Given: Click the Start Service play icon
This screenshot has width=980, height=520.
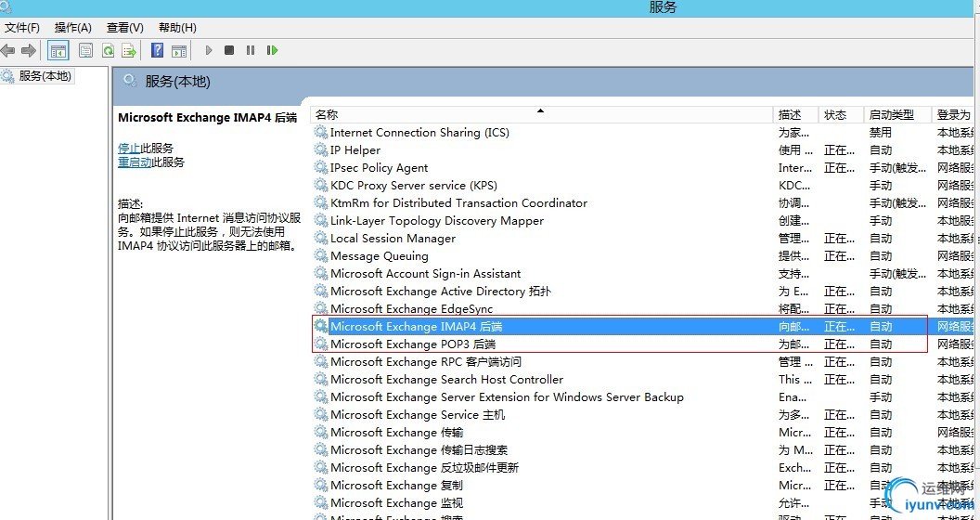Looking at the screenshot, I should click(209, 50).
